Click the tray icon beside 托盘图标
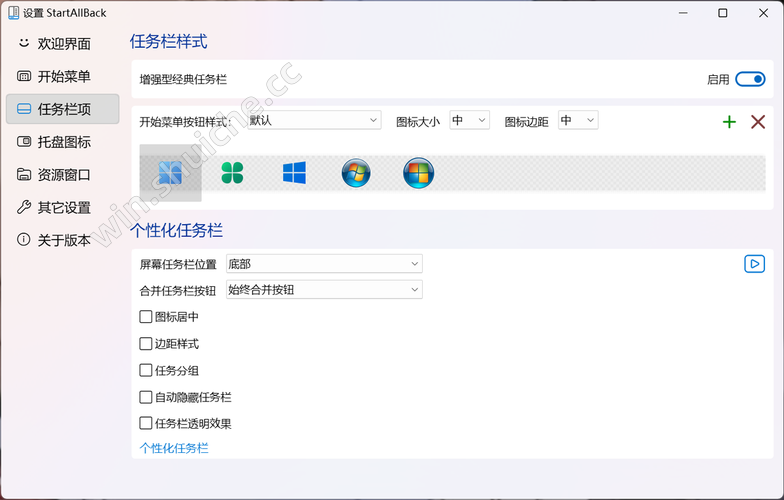The height and width of the screenshot is (500, 784). coord(24,142)
